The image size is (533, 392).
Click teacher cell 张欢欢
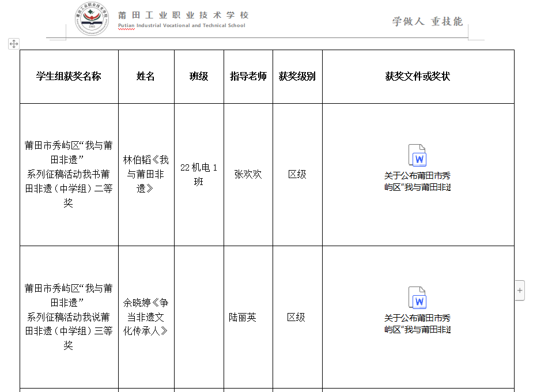click(x=248, y=175)
